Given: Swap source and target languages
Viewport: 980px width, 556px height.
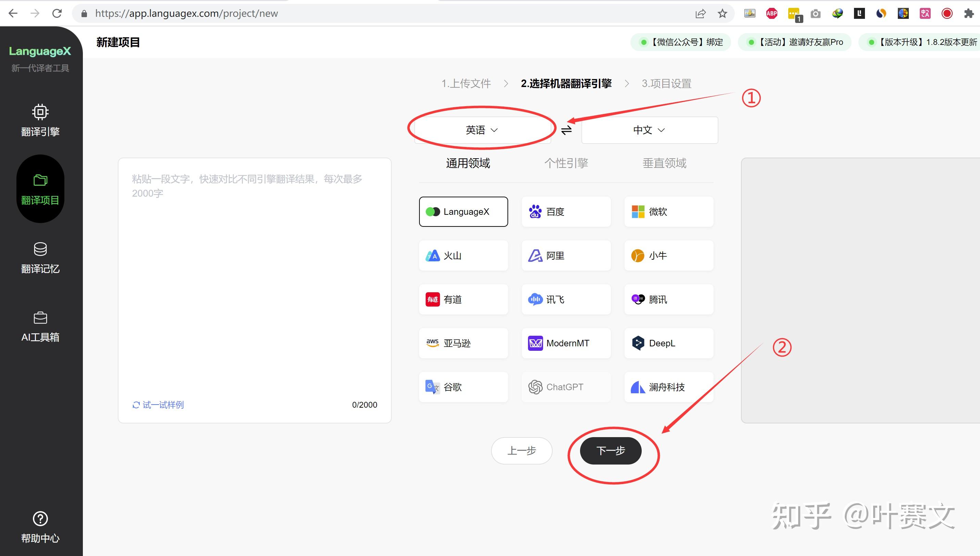Looking at the screenshot, I should coord(566,130).
